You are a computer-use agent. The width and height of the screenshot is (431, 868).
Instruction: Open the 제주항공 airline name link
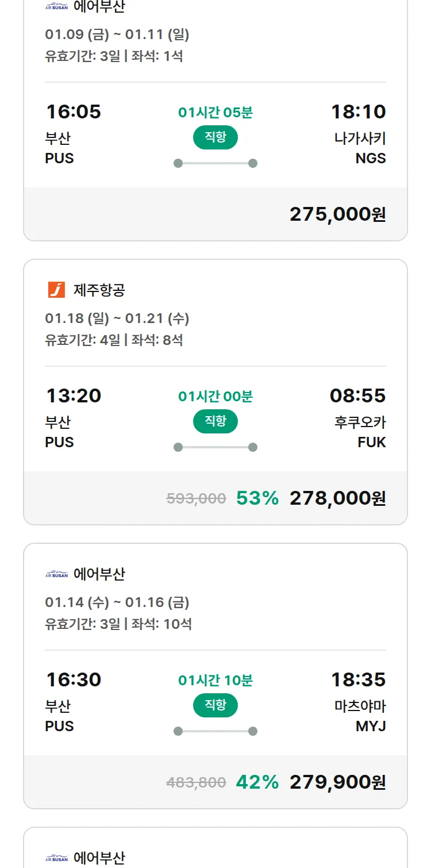tap(99, 290)
